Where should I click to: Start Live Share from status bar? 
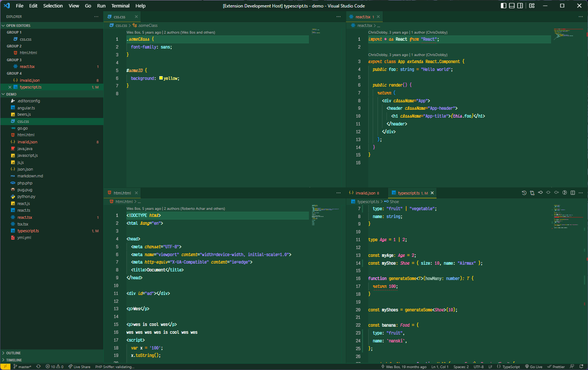tap(79, 367)
